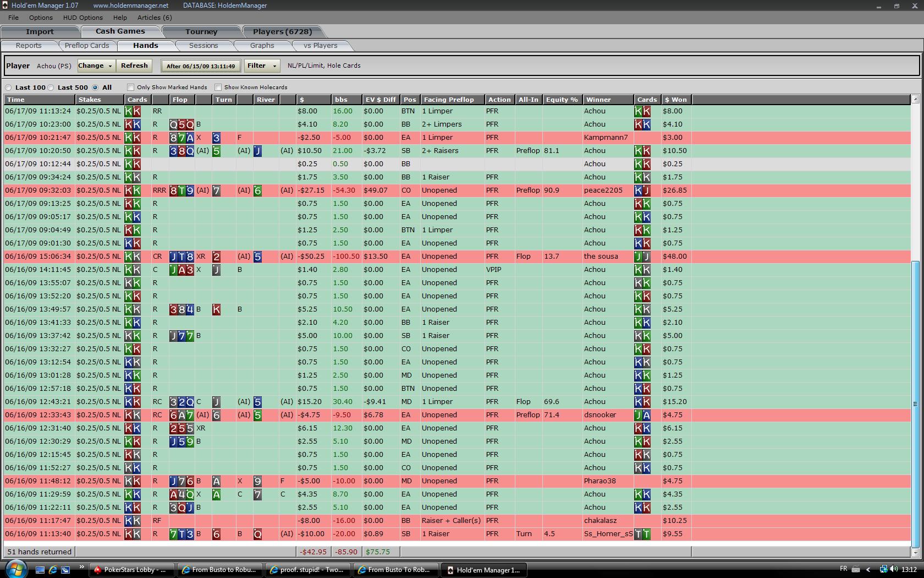
Task: Select the Last 100 radio button
Action: tap(8, 88)
